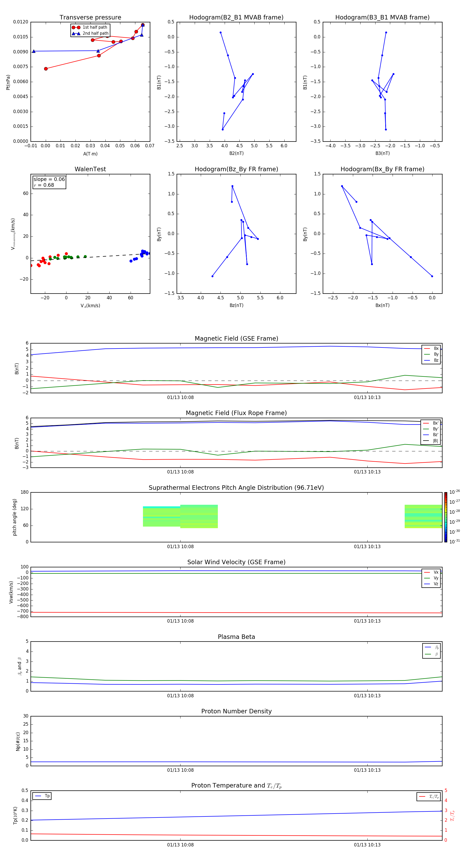Click the 'r = 0.68' annotation text
The image size is (473, 868).
tap(44, 185)
